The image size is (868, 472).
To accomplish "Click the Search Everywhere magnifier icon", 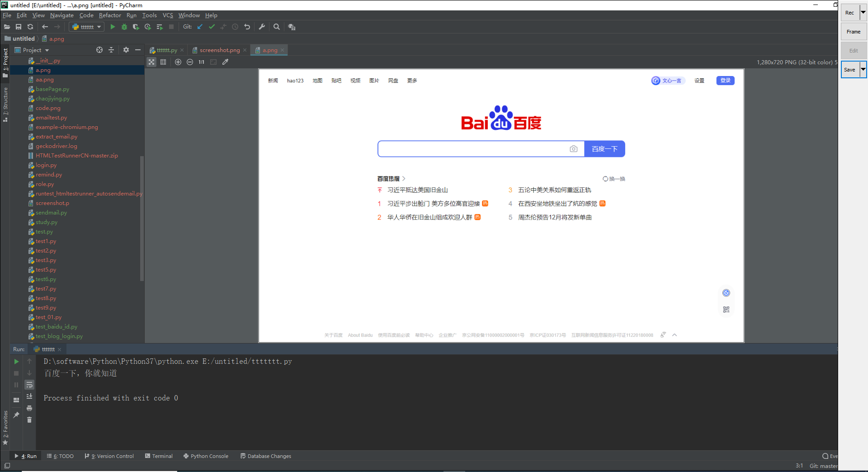I will click(277, 27).
